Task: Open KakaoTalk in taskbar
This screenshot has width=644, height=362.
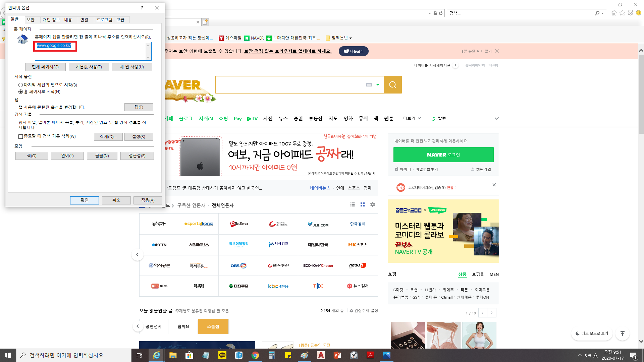Action: [x=222, y=355]
